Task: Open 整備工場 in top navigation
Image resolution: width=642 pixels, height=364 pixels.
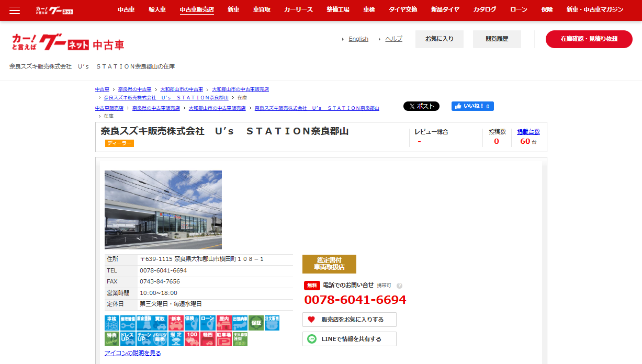Action: pyautogui.click(x=338, y=9)
